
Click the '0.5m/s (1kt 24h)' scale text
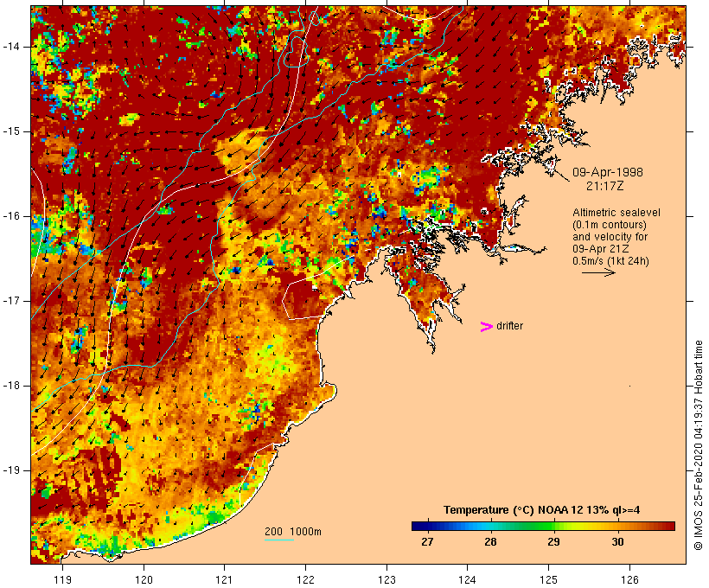tap(610, 261)
